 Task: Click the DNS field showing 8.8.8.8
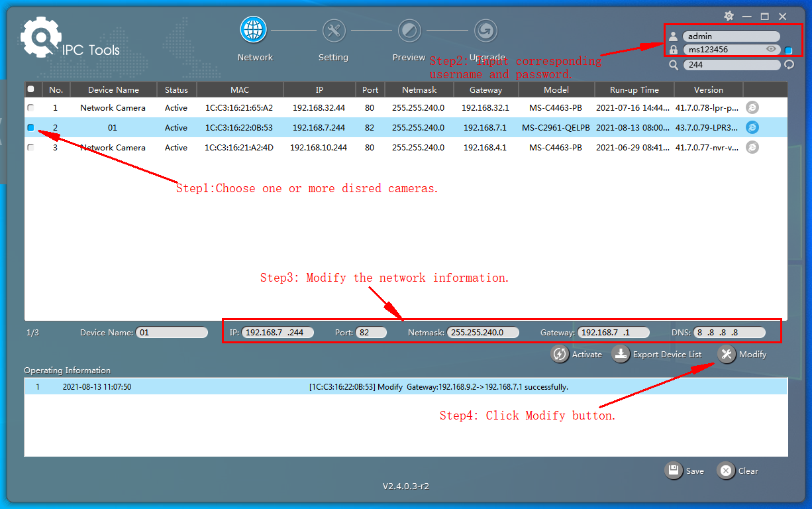729,333
